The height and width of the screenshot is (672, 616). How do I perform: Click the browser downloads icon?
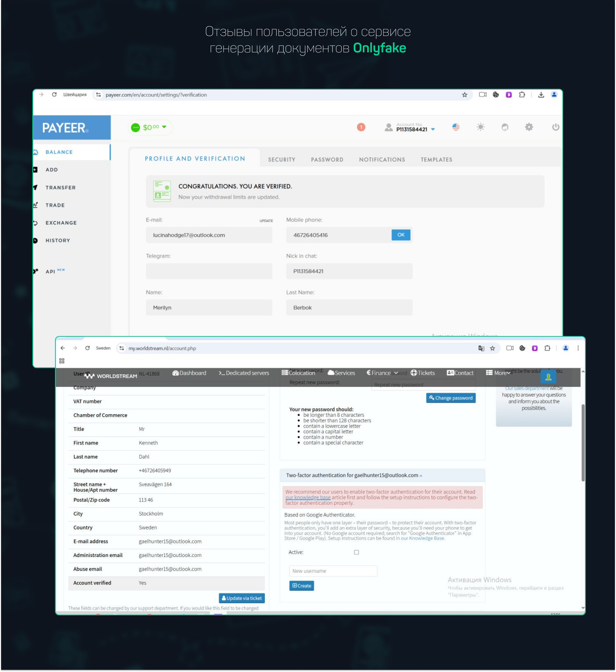click(541, 95)
